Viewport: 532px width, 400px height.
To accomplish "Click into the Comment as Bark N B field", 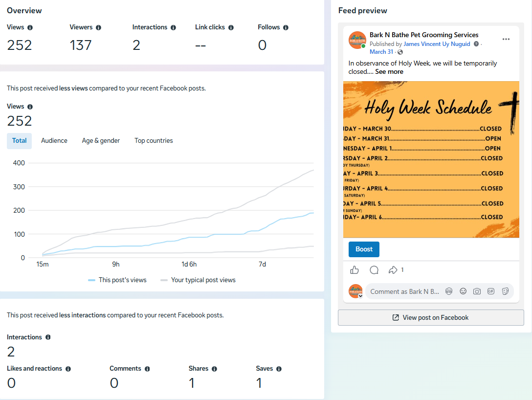I will [x=404, y=291].
